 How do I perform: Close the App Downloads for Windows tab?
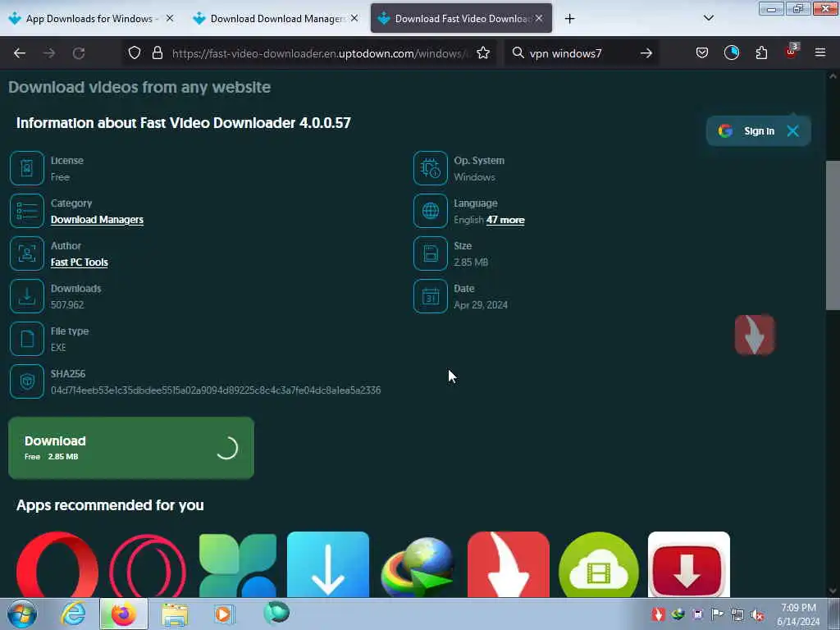pos(170,18)
